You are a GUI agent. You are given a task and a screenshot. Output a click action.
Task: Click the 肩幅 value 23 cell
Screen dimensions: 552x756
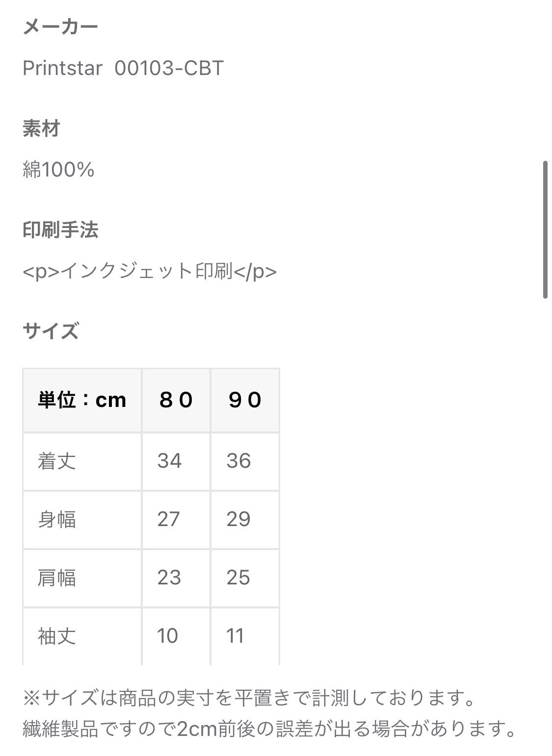click(x=176, y=578)
